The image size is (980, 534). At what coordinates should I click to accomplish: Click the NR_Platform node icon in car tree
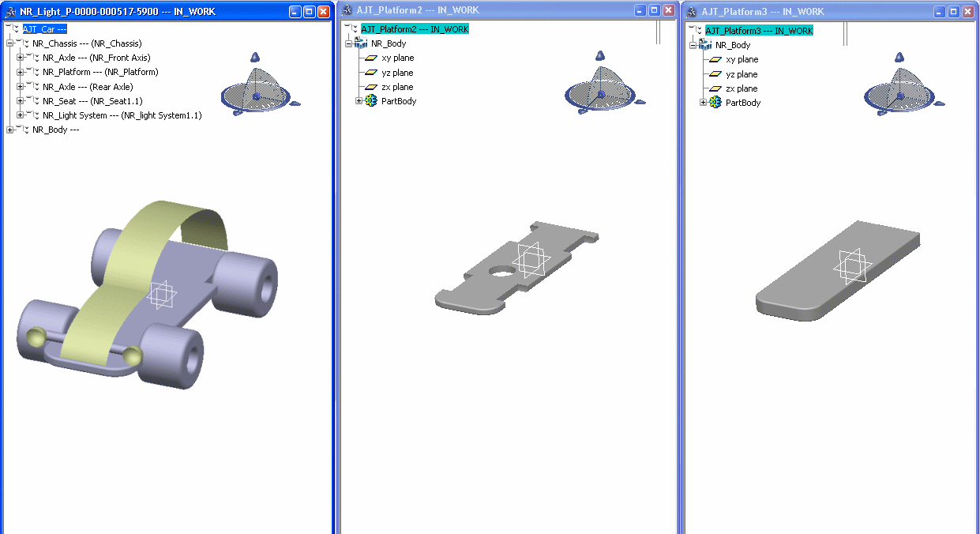(34, 72)
